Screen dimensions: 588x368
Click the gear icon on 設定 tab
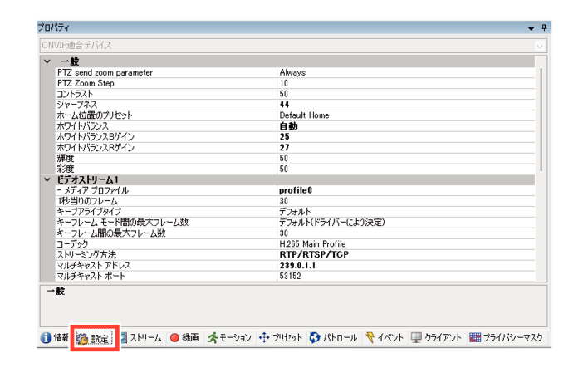(82, 338)
